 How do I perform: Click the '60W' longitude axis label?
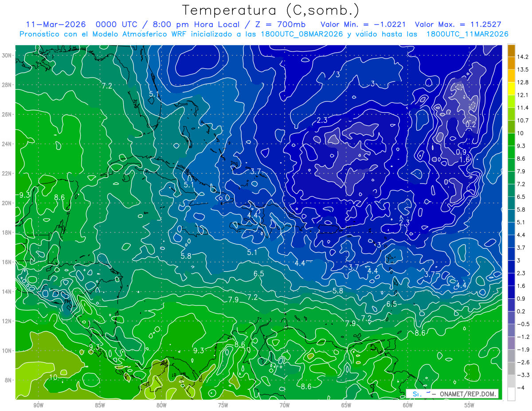coord(408,405)
